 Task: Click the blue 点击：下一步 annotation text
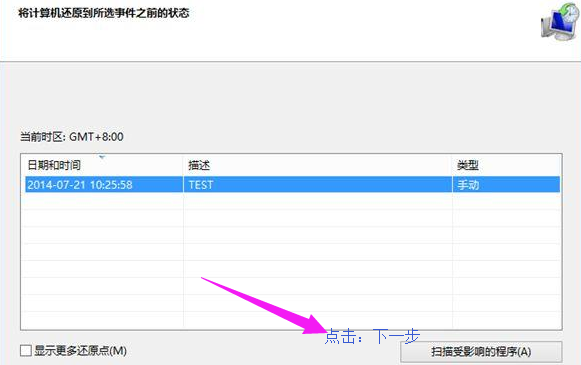(372, 336)
